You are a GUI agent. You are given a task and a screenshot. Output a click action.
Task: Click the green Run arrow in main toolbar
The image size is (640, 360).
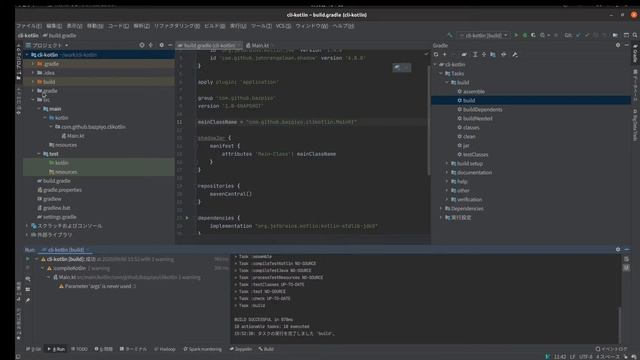coord(516,36)
